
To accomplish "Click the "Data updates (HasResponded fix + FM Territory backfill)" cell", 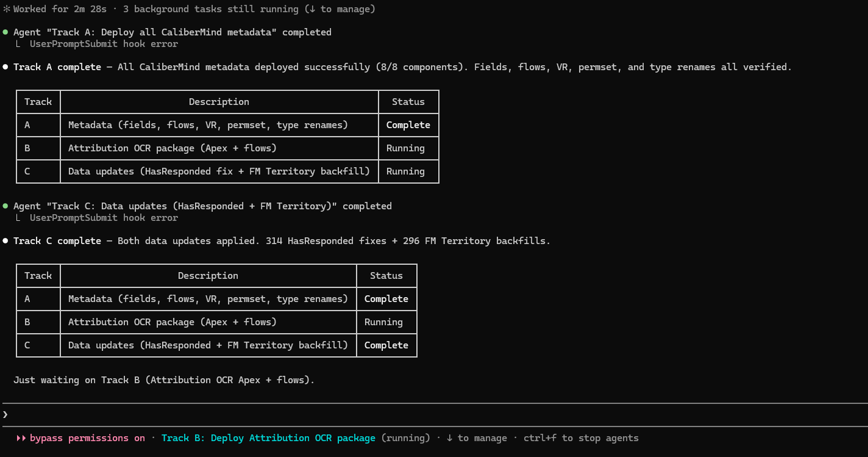I will (x=219, y=171).
